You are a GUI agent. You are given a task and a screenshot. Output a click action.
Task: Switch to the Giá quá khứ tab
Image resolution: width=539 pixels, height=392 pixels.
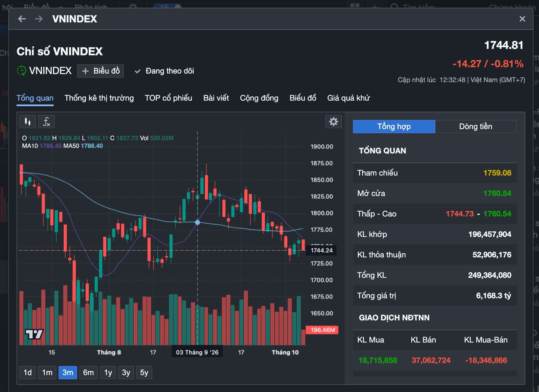pos(348,98)
